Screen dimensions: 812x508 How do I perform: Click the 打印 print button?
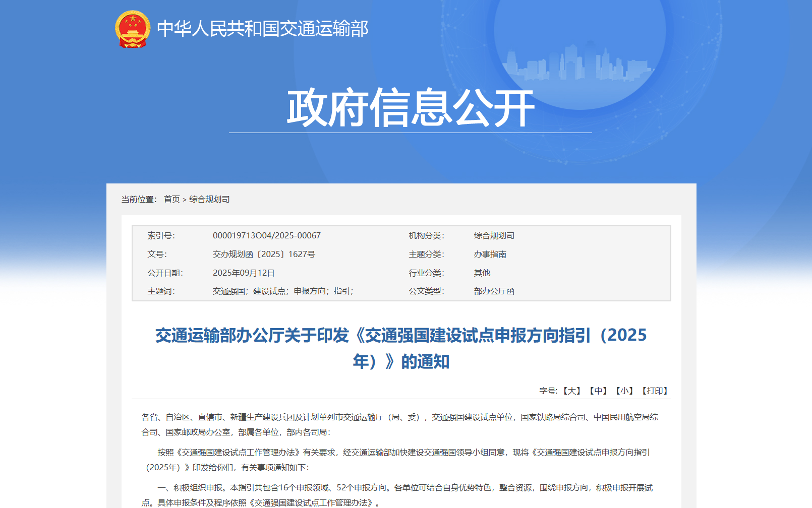tap(655, 391)
